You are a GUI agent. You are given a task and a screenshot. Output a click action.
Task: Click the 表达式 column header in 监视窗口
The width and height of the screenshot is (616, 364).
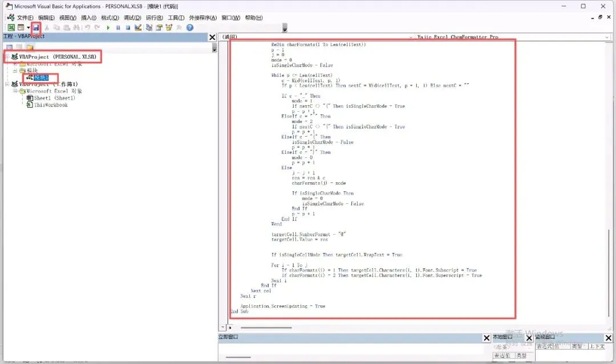pos(545,346)
